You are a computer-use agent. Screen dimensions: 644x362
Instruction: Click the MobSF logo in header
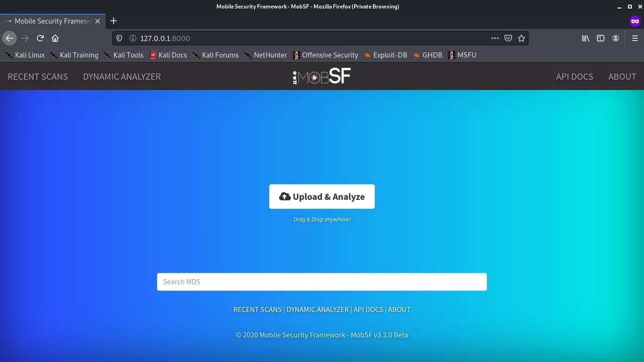coord(322,76)
